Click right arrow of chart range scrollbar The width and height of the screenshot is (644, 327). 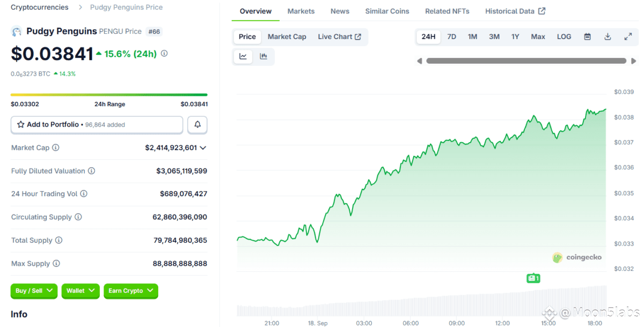click(633, 61)
